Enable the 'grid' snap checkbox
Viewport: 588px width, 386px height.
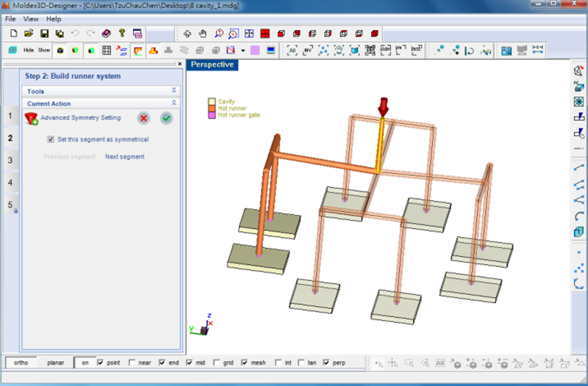point(216,362)
